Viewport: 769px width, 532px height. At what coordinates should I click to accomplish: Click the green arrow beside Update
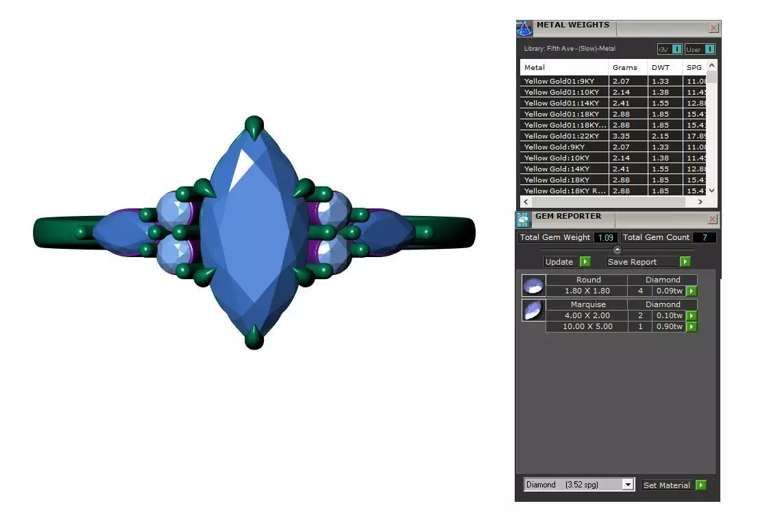pos(585,262)
